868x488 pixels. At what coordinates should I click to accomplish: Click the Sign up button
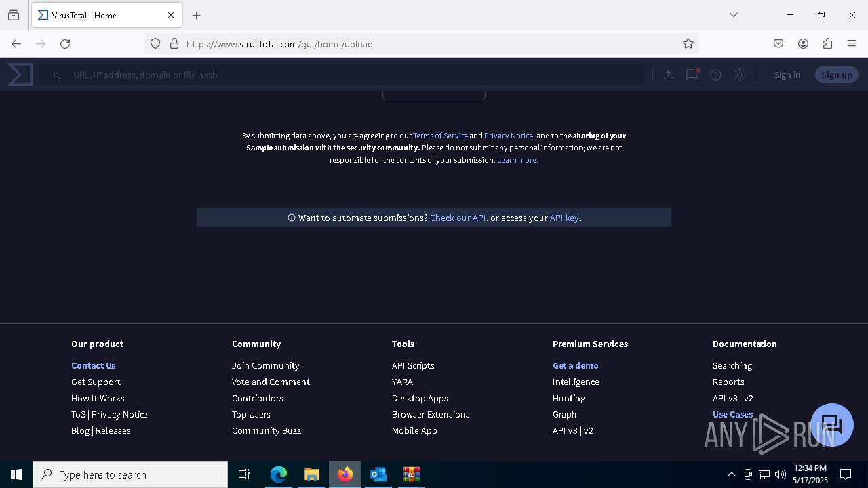[836, 75]
